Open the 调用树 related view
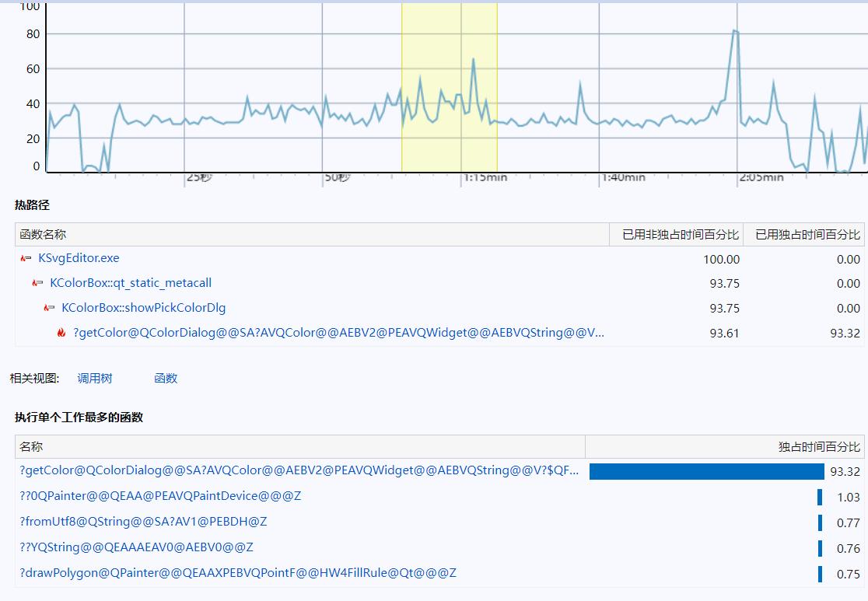Viewport: 868px width, 601px height. (95, 379)
